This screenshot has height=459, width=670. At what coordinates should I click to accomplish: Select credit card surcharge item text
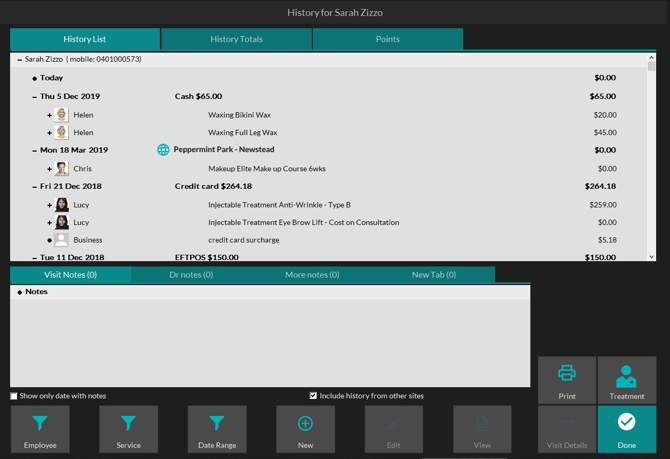(x=244, y=240)
